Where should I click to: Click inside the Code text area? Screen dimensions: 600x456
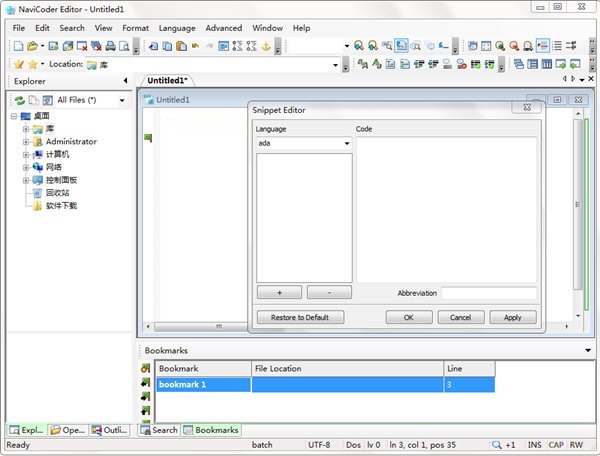447,210
